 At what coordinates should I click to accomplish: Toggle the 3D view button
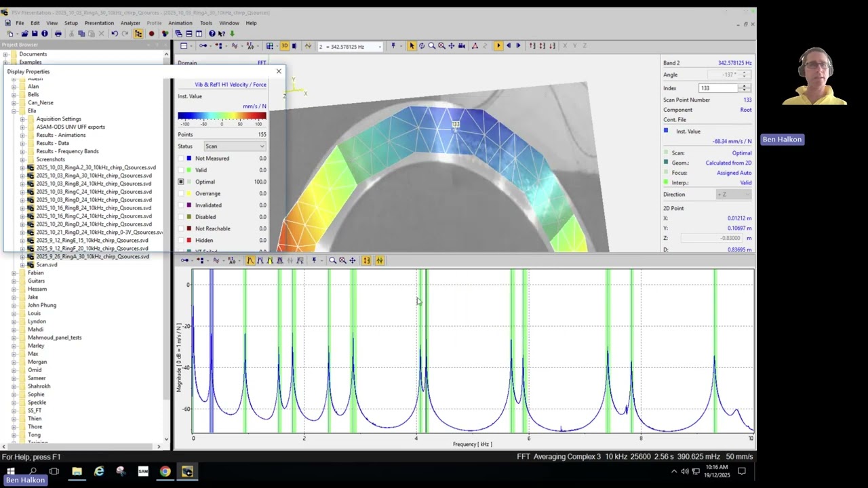pos(285,46)
